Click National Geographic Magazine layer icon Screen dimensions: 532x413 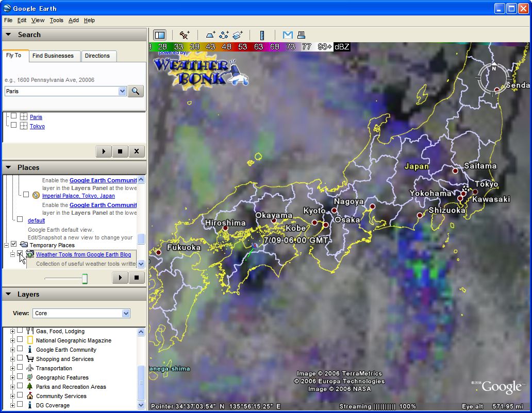(x=30, y=340)
